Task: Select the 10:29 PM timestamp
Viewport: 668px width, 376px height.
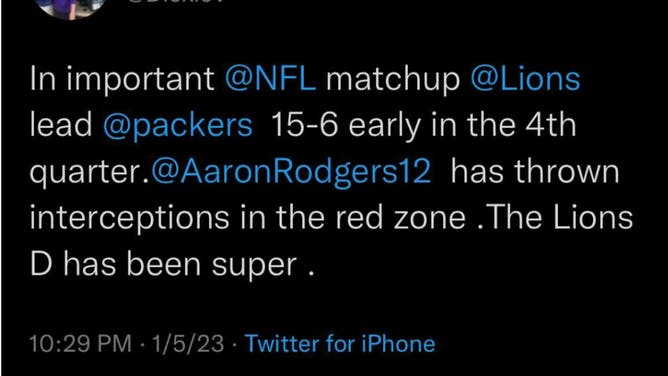Action: (81, 344)
